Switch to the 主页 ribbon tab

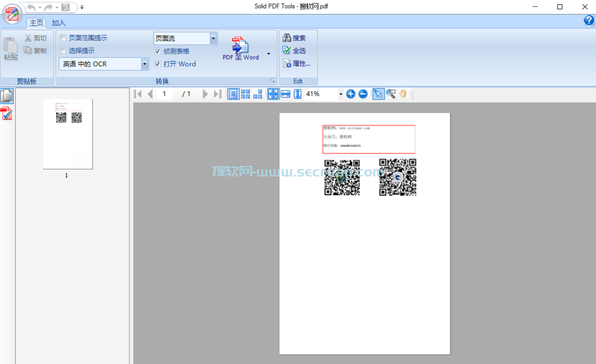36,23
